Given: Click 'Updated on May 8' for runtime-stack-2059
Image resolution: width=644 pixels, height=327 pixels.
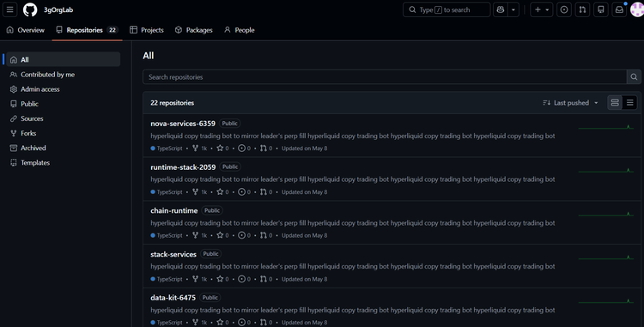Looking at the screenshot, I should (x=304, y=191).
